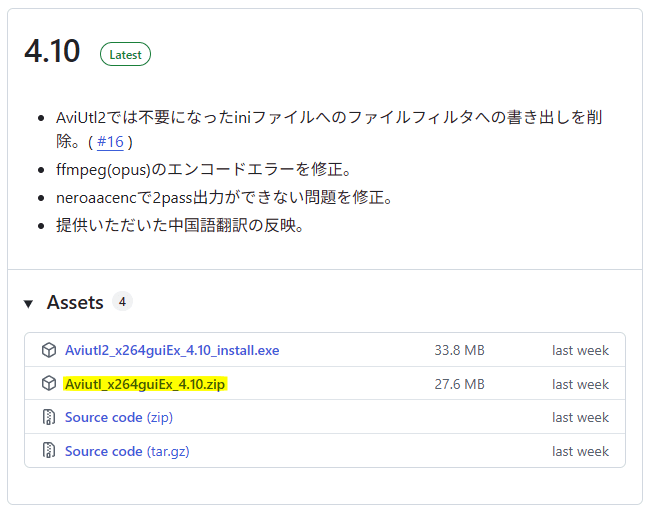Download Source code (zip)
Viewport: 652px width, 513px height.
pos(119,417)
